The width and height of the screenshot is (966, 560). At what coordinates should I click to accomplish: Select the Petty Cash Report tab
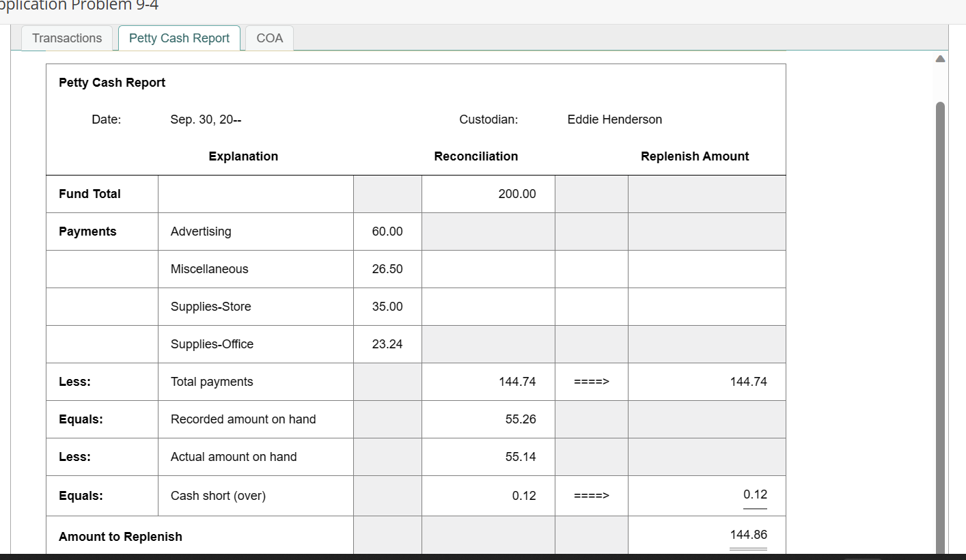click(x=179, y=38)
